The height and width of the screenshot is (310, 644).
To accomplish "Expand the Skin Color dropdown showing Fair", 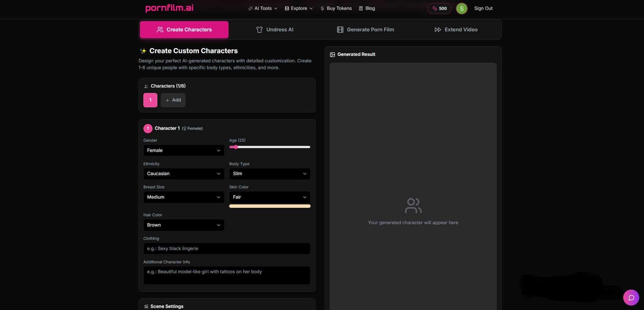I will pyautogui.click(x=270, y=197).
